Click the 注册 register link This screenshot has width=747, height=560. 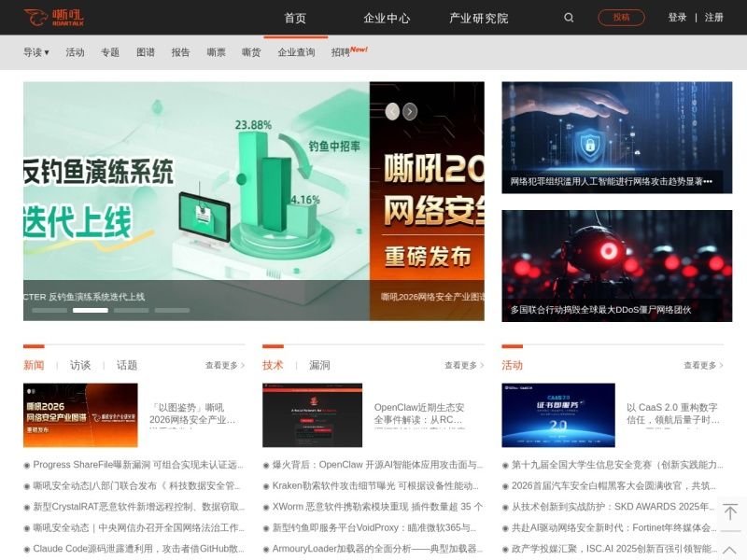713,18
